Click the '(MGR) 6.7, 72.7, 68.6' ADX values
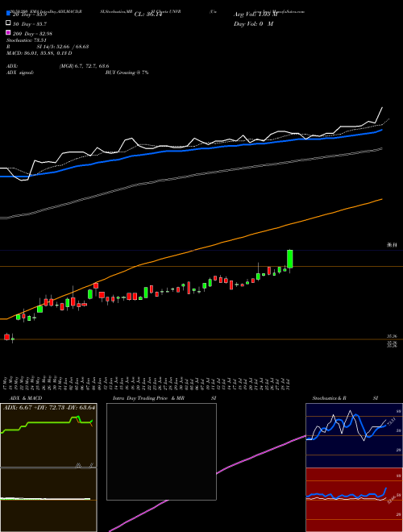The image size is (403, 532). coord(84,66)
